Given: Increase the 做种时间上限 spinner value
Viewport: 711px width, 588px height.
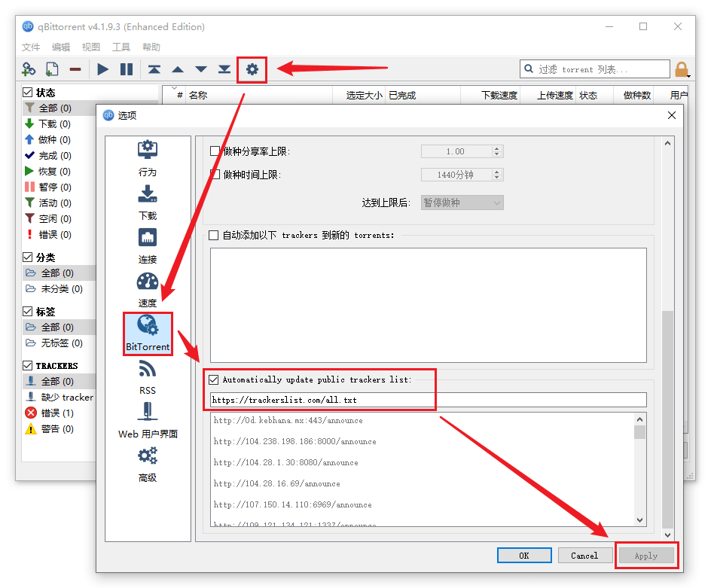Looking at the screenshot, I should [x=496, y=172].
